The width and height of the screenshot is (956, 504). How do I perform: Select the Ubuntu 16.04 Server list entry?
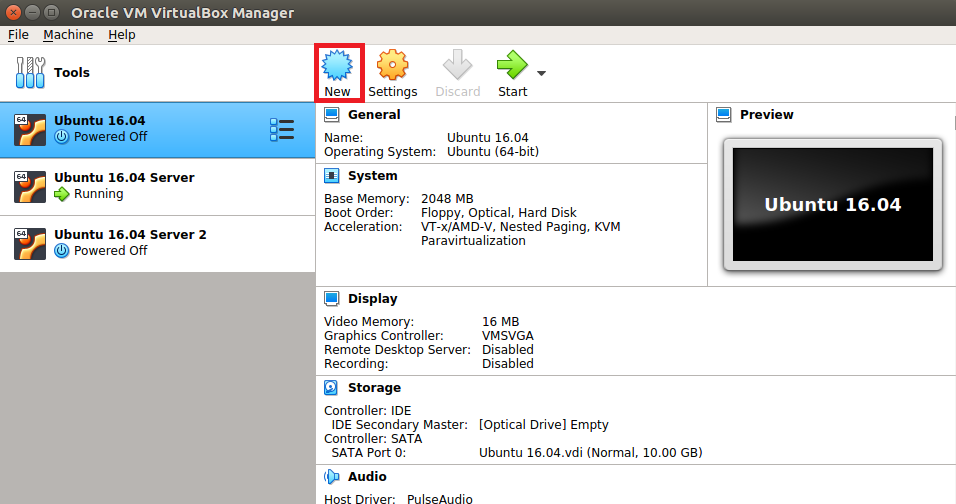coord(157,186)
